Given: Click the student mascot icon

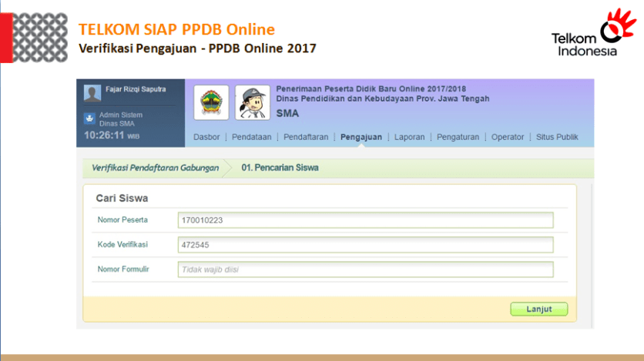Looking at the screenshot, I should pos(252,102).
